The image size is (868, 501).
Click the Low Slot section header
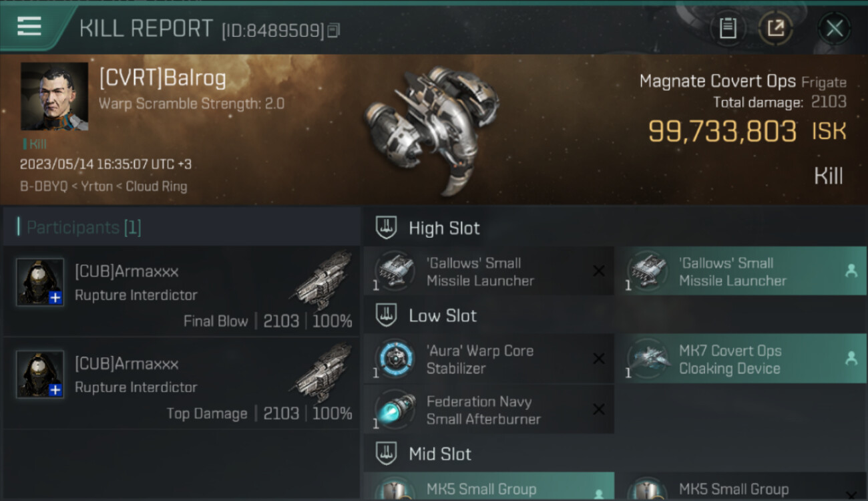[442, 316]
